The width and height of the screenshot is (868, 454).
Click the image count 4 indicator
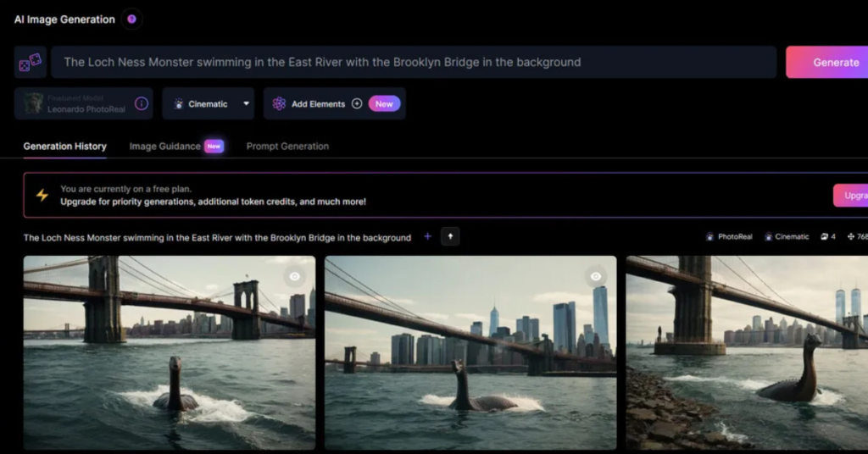click(x=828, y=236)
